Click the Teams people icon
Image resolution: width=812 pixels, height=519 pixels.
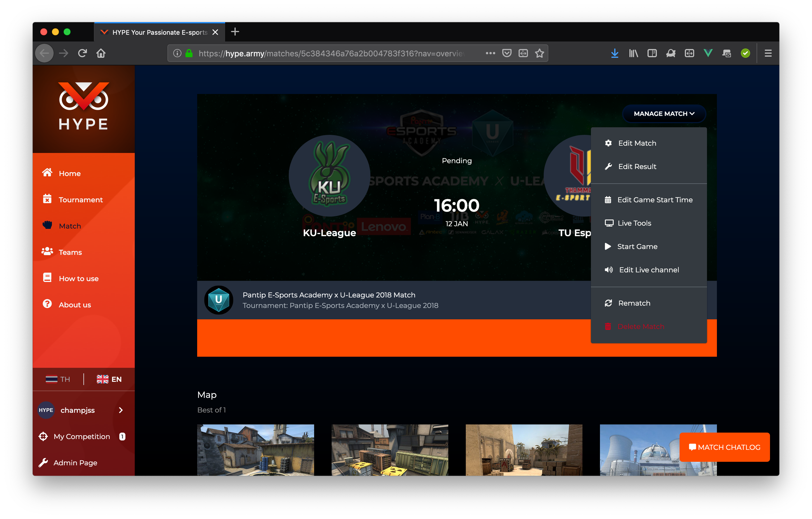47,252
